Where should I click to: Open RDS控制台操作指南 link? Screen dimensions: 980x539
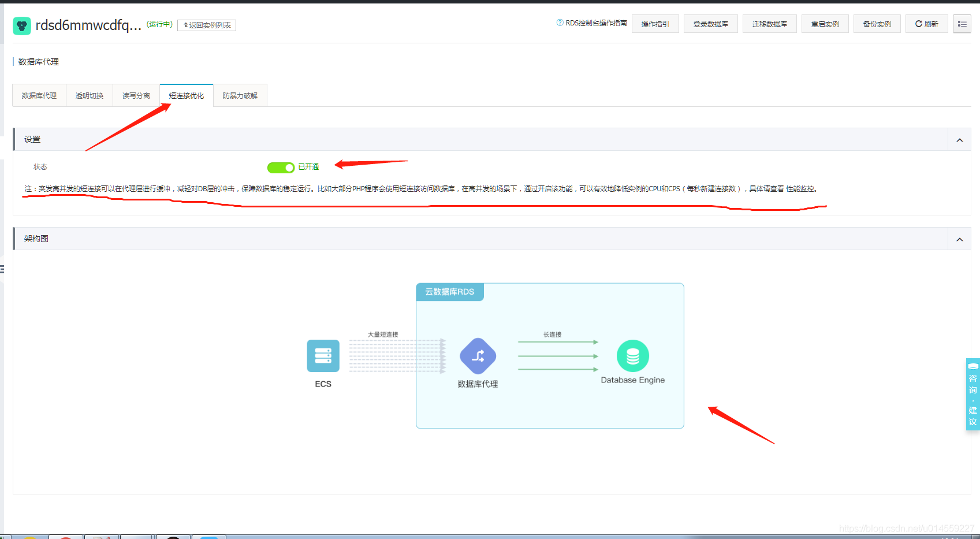tap(596, 23)
